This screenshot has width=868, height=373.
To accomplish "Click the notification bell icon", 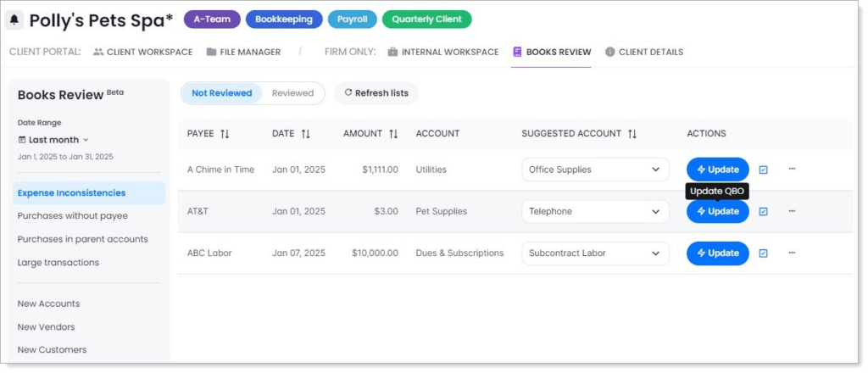I will point(14,19).
